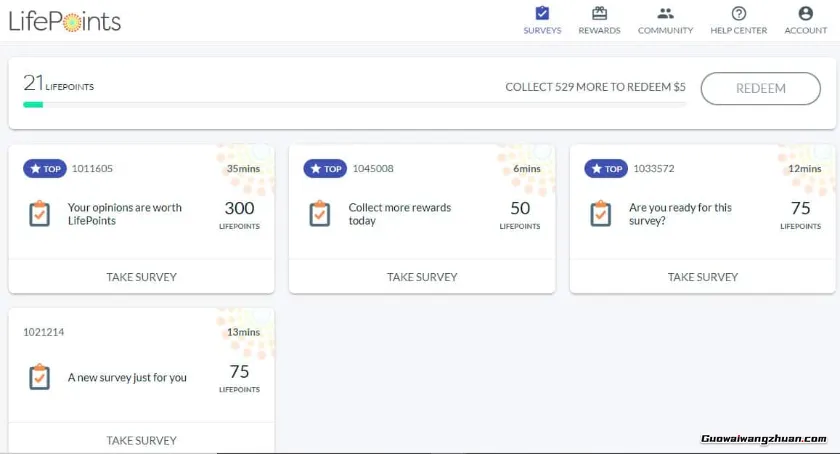
Task: Open the Rewards gift icon
Action: [x=599, y=14]
